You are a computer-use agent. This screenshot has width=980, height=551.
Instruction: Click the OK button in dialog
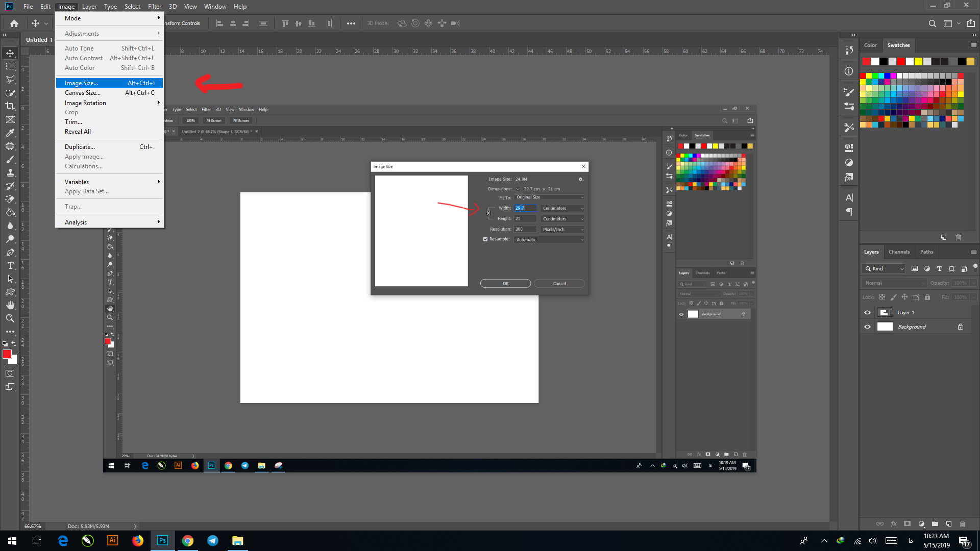point(505,284)
